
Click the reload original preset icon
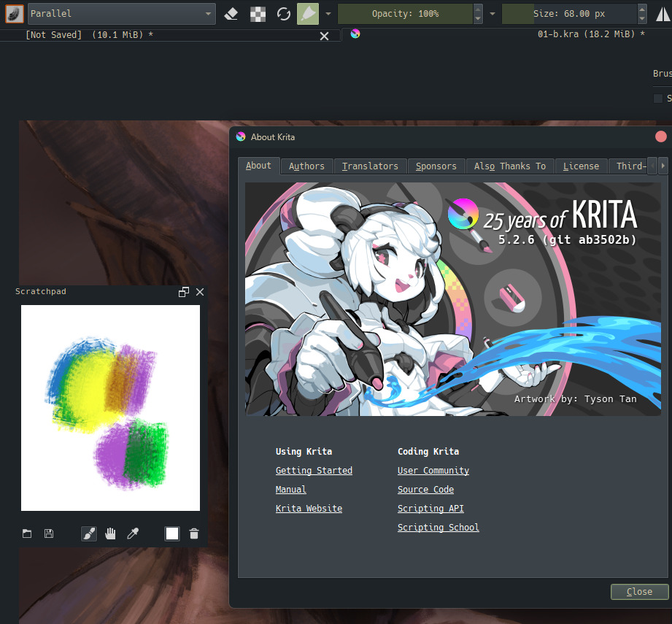[x=283, y=13]
